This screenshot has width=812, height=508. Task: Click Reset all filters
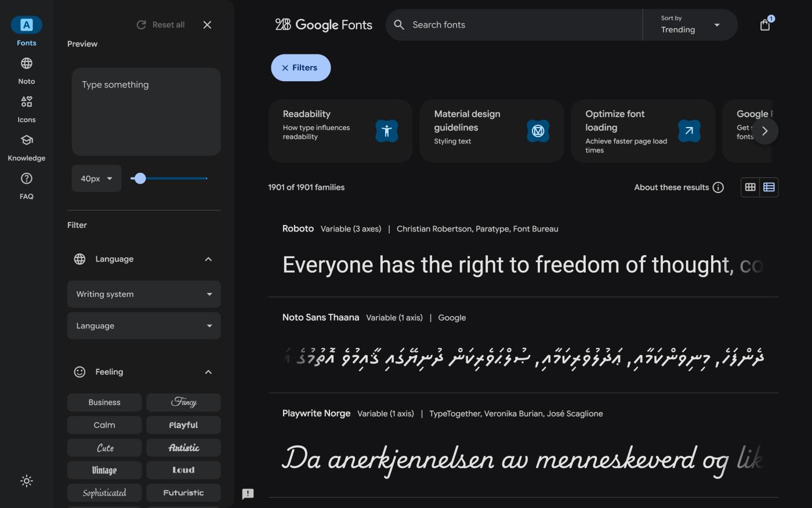point(161,25)
